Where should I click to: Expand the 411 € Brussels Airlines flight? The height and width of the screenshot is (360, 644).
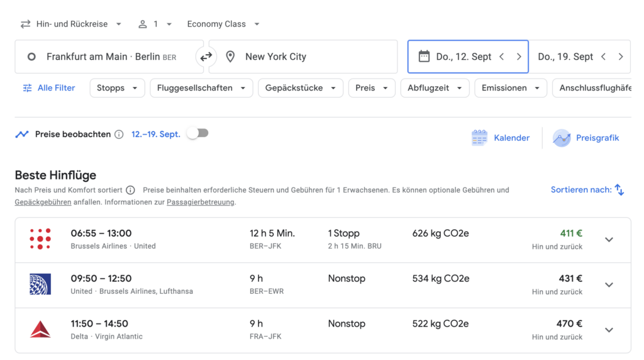(609, 240)
